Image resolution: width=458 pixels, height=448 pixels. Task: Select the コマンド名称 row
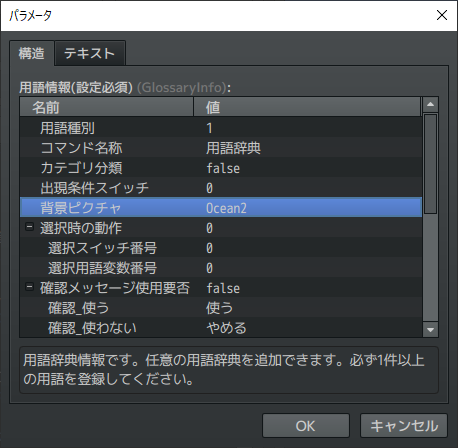click(221, 148)
